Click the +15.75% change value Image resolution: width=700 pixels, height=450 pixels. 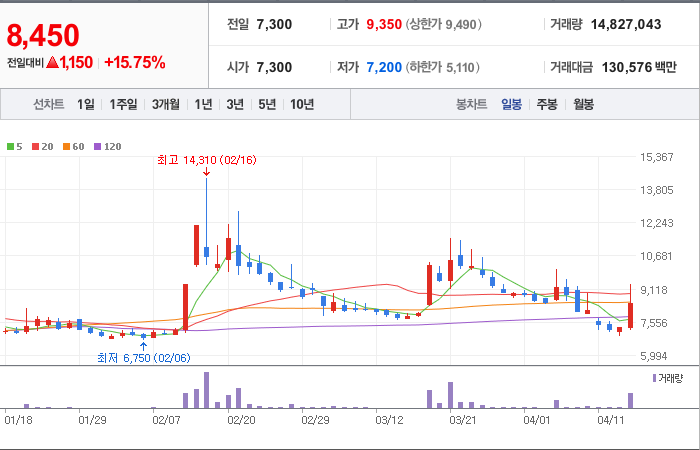(x=135, y=62)
